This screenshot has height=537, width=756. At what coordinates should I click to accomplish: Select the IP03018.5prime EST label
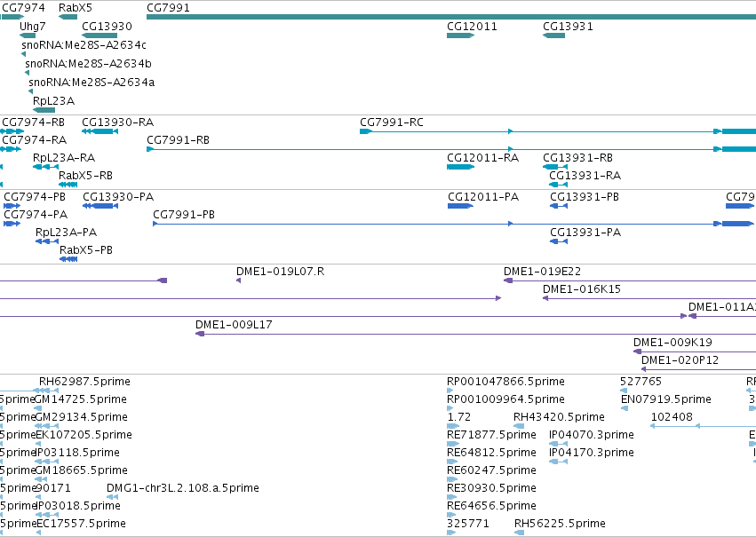coord(78,506)
